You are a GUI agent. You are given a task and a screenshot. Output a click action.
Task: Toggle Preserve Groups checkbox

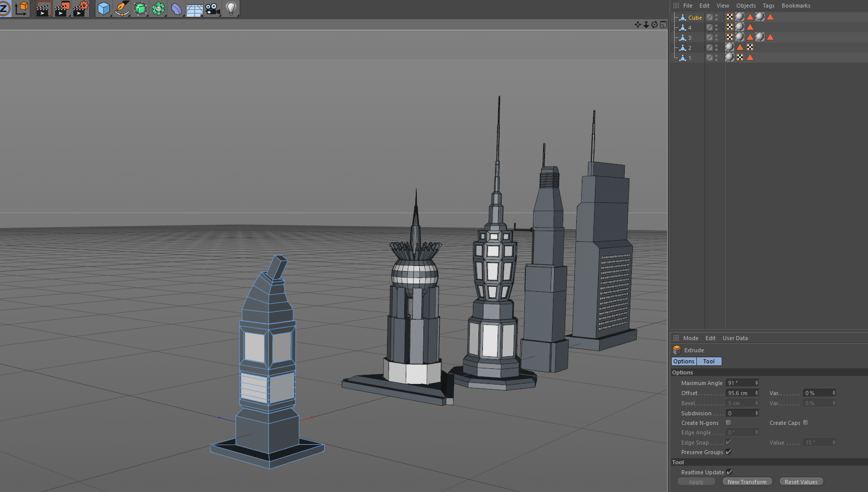(x=728, y=452)
